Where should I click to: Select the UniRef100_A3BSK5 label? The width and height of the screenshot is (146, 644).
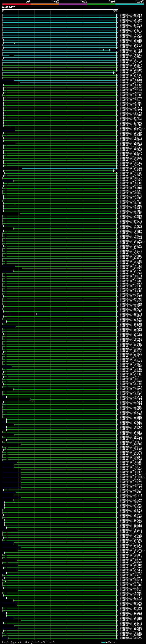[x=131, y=268]
